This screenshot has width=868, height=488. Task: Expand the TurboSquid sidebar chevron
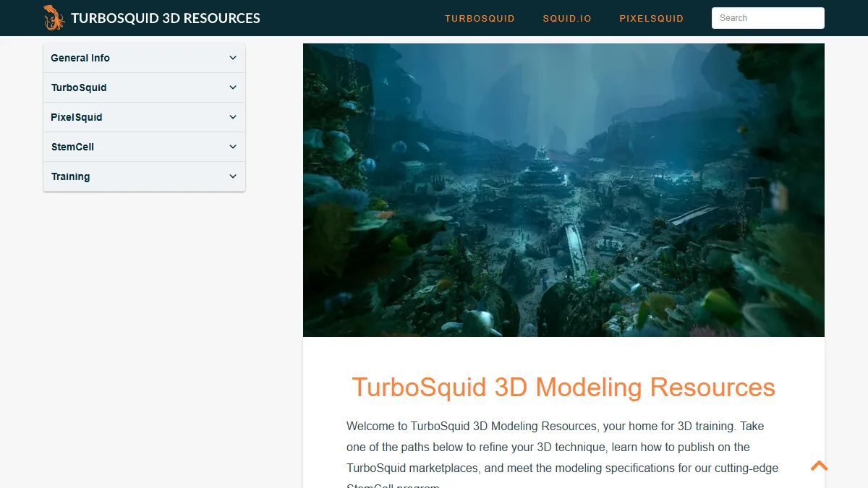point(233,87)
